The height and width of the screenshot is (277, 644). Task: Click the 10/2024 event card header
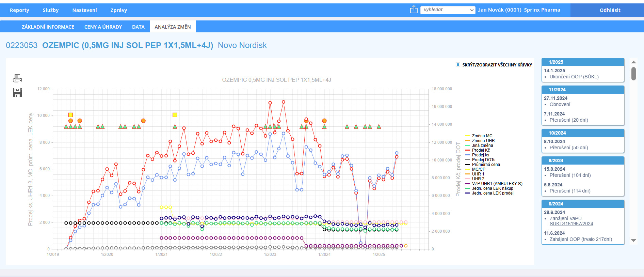point(583,133)
